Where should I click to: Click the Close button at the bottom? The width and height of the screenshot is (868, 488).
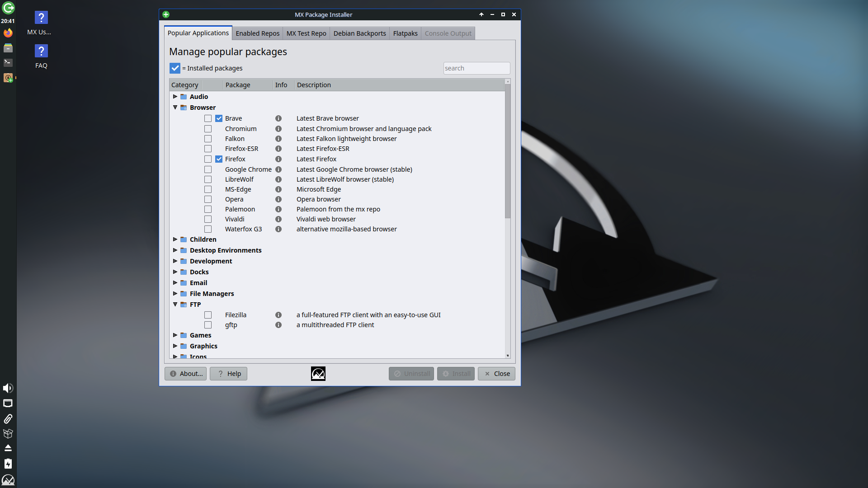[x=497, y=374]
